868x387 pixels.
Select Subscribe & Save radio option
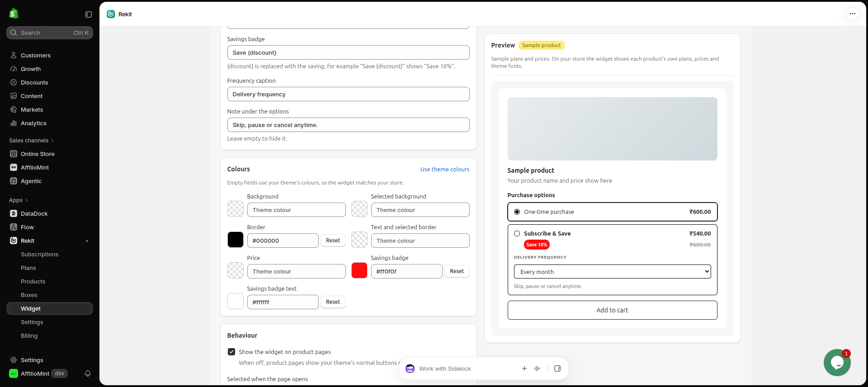(x=517, y=233)
